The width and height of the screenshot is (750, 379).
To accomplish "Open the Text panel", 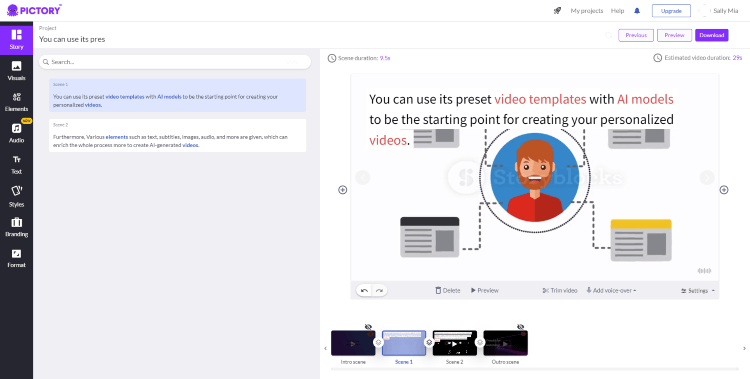I will (x=16, y=164).
